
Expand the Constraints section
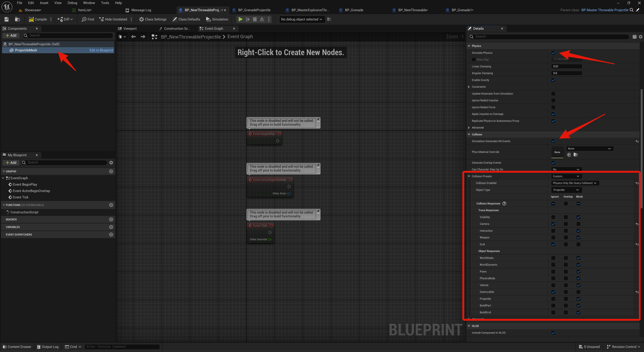[x=469, y=87]
